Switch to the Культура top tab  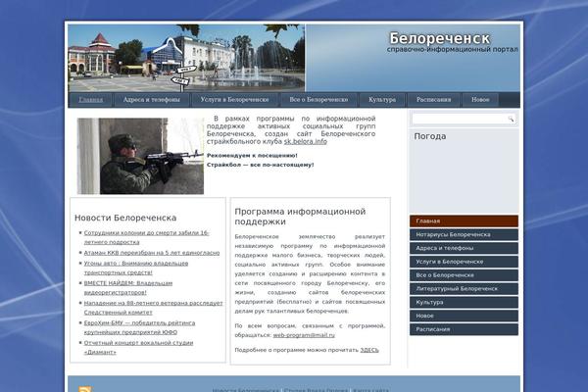click(382, 100)
